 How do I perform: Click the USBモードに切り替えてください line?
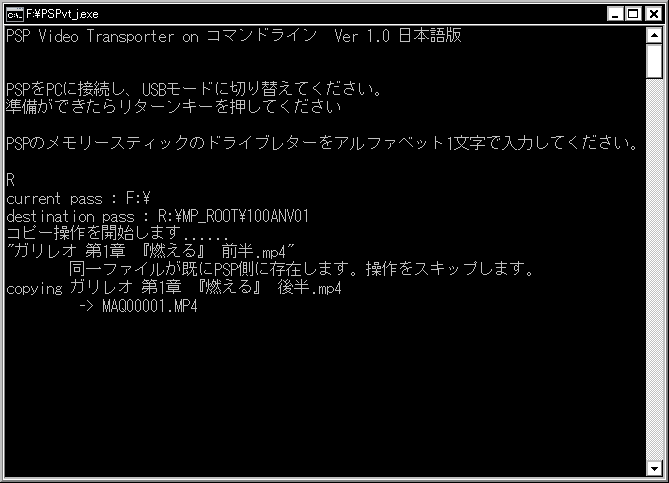coord(194,89)
